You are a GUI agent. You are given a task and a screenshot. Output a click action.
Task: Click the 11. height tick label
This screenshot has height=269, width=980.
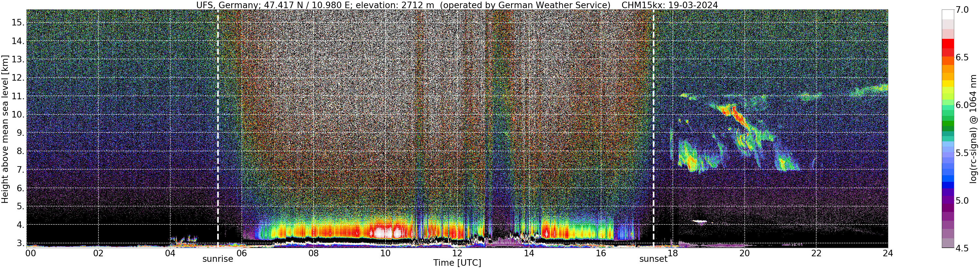pos(18,96)
